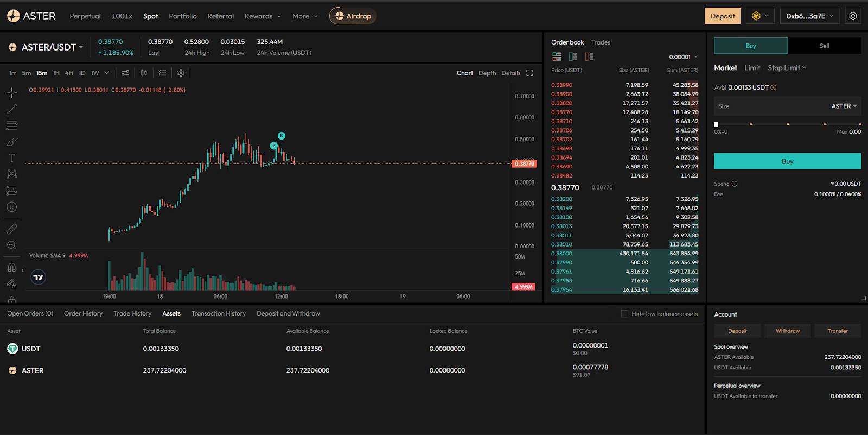Enable Hide low balance assets checkbox

tap(624, 314)
